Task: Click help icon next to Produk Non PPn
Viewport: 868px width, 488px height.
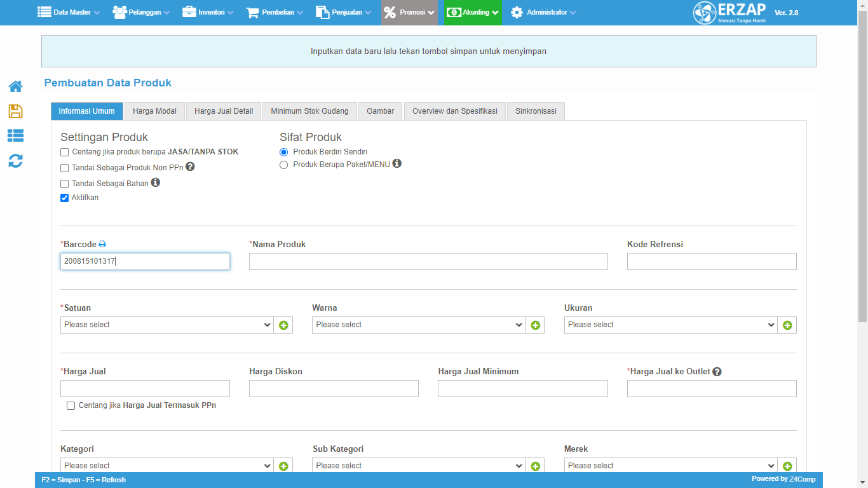Action: tap(190, 167)
